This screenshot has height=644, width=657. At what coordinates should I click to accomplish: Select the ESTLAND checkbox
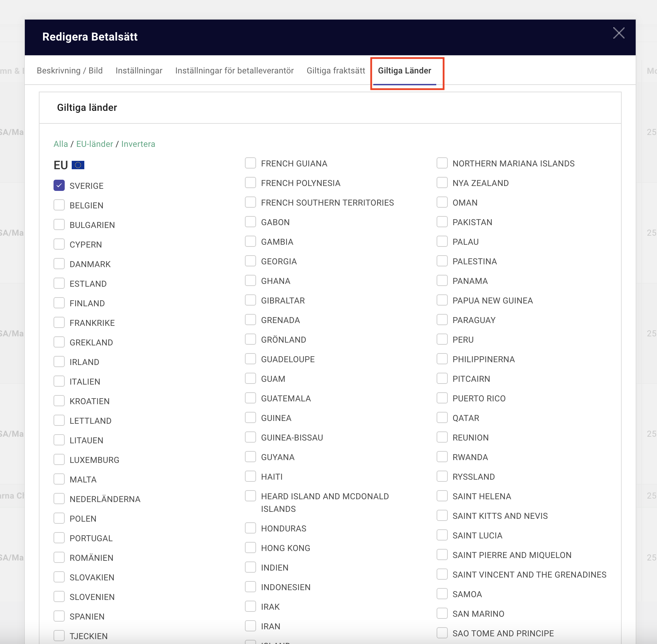pyautogui.click(x=59, y=284)
